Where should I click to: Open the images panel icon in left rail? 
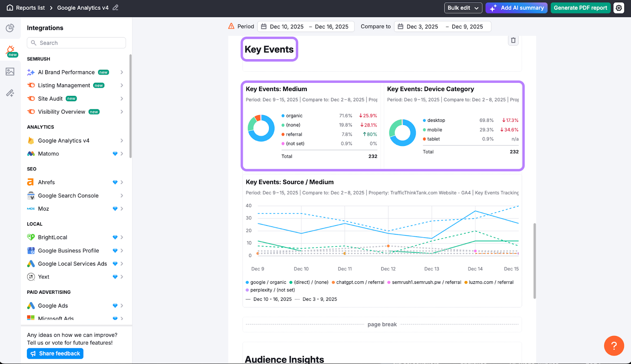point(10,71)
